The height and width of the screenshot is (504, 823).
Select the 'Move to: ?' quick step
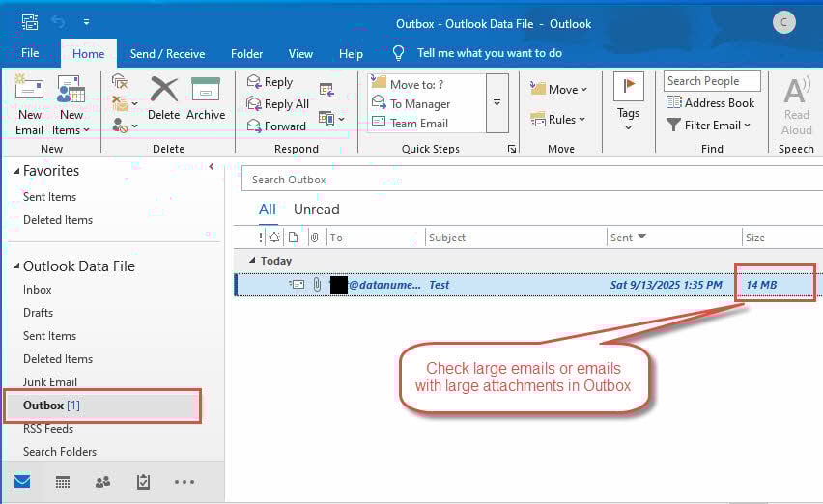pos(408,84)
